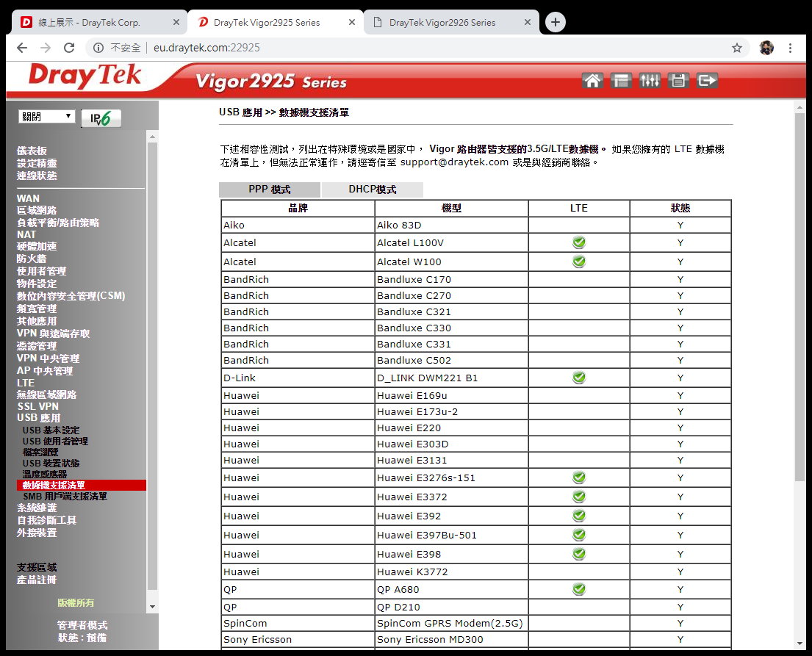Click the sliders settings icon in header

[x=650, y=81]
